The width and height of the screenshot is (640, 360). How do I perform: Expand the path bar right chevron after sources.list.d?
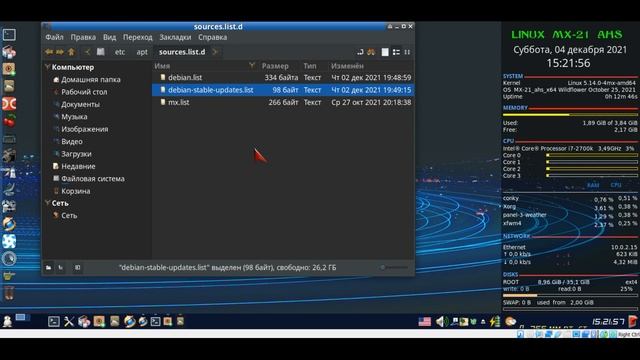[x=215, y=52]
